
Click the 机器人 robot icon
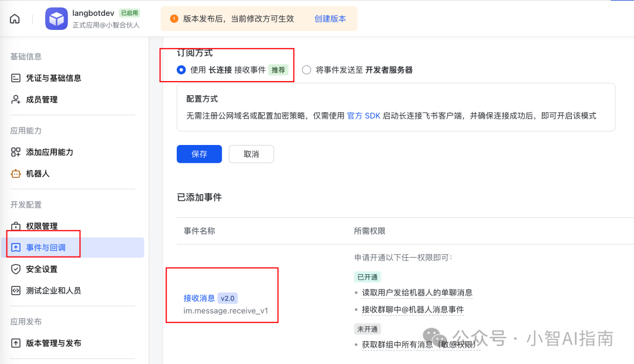pyautogui.click(x=16, y=174)
